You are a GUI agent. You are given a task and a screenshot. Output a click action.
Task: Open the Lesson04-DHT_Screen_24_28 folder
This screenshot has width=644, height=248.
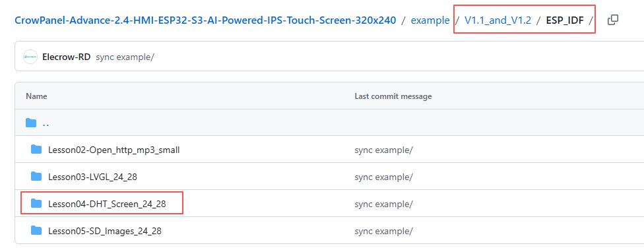(x=107, y=204)
